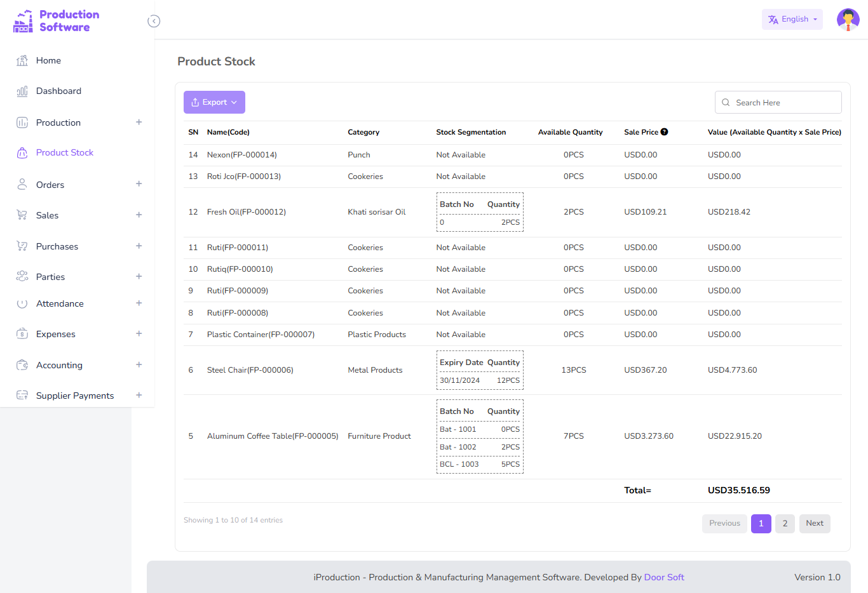The width and height of the screenshot is (868, 593).
Task: Click the user profile avatar
Action: pyautogui.click(x=848, y=19)
